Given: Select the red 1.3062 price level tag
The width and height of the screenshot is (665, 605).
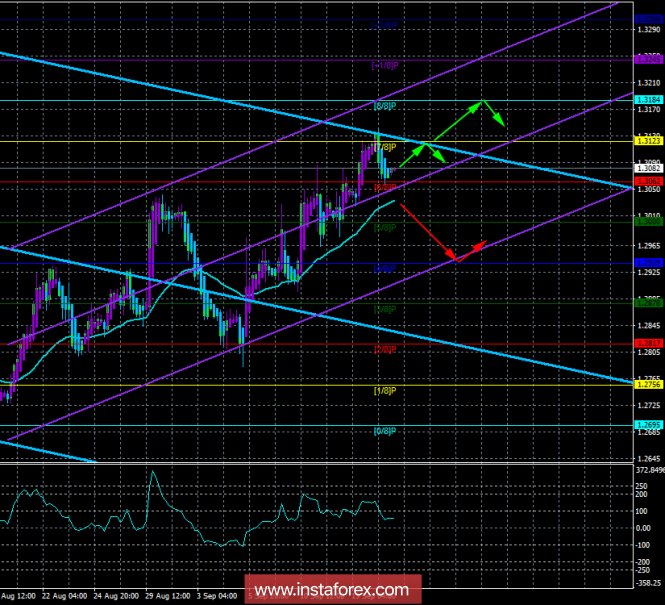Looking at the screenshot, I should [x=648, y=181].
